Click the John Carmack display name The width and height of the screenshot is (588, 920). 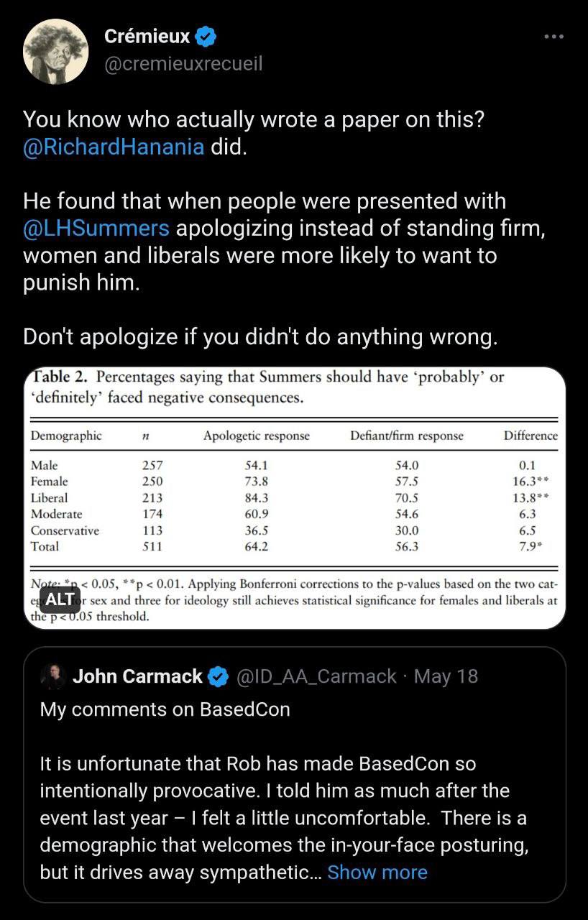click(138, 676)
